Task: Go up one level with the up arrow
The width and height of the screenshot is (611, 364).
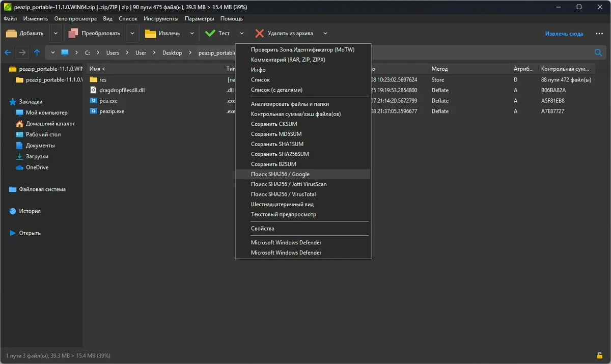Action: pos(37,52)
